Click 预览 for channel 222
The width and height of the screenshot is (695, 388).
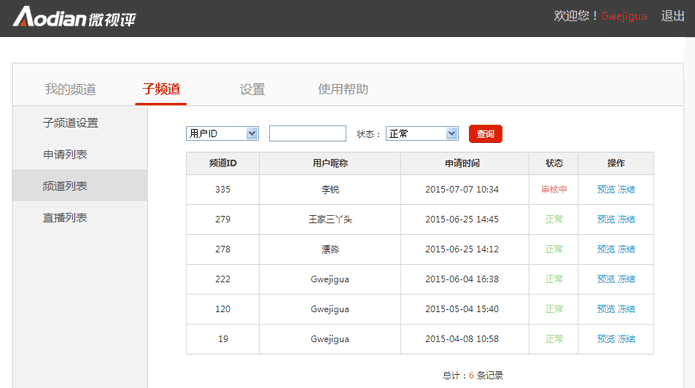pyautogui.click(x=606, y=279)
